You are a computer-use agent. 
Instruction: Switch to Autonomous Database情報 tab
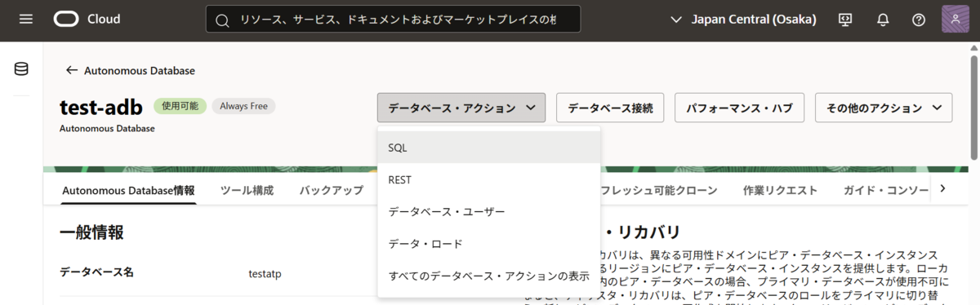(x=128, y=190)
